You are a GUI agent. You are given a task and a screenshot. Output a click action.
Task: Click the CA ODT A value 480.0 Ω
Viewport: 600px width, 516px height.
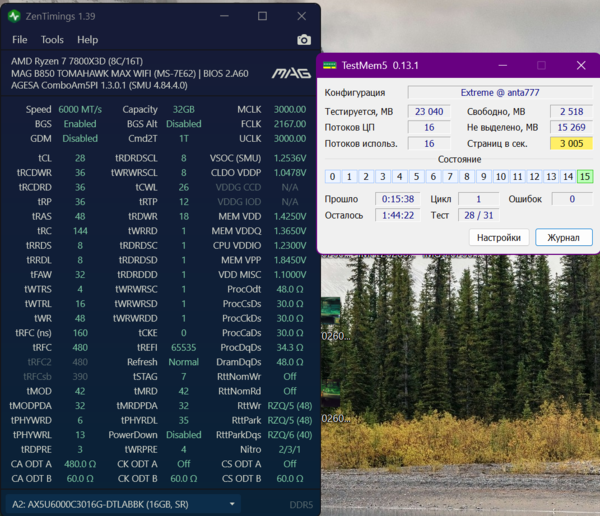point(80,464)
